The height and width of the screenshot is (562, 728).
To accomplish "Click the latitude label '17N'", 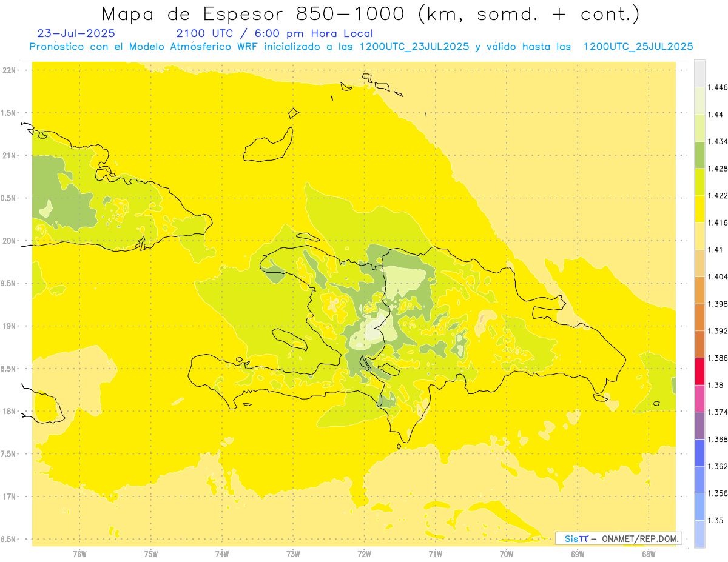I will pyautogui.click(x=10, y=497).
